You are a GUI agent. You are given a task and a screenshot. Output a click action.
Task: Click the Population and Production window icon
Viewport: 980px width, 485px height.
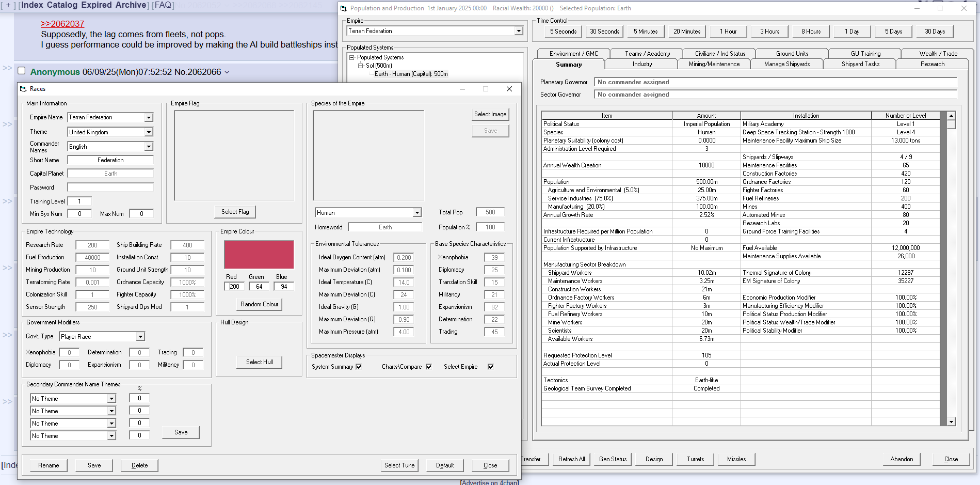[344, 8]
